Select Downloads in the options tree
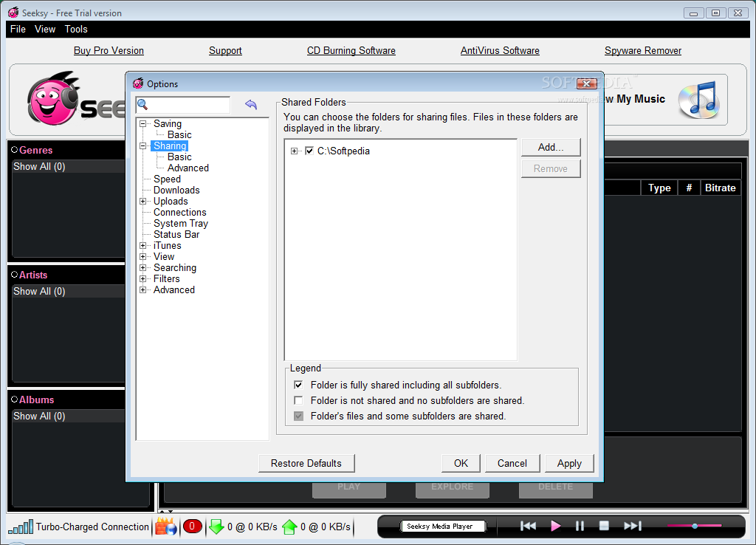 176,190
